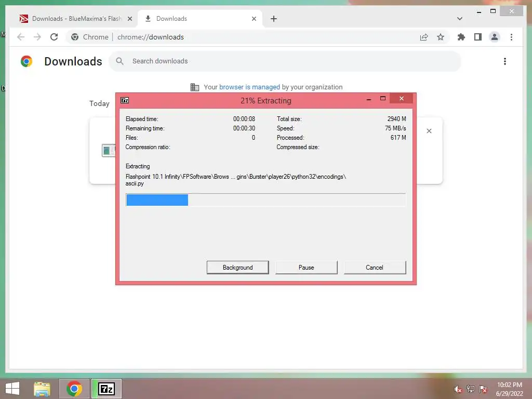Click the Background button in 7-Zip dialog
The width and height of the screenshot is (532, 399).
click(x=237, y=268)
